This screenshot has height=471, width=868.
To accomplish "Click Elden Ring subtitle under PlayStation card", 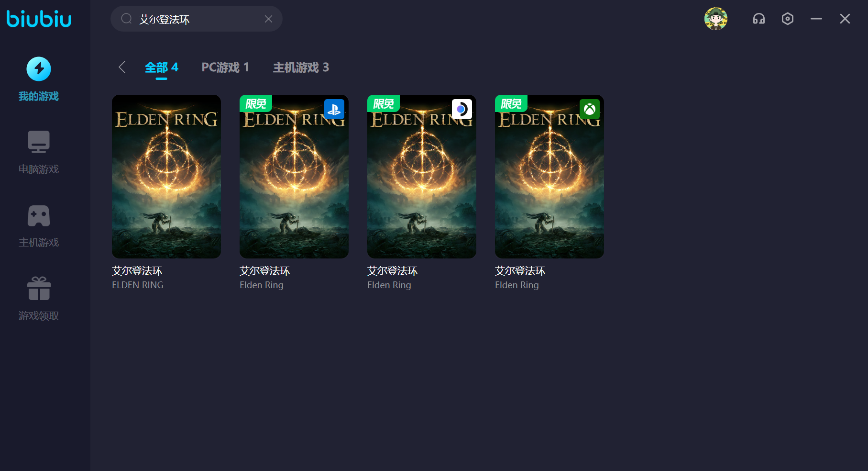I will click(262, 285).
